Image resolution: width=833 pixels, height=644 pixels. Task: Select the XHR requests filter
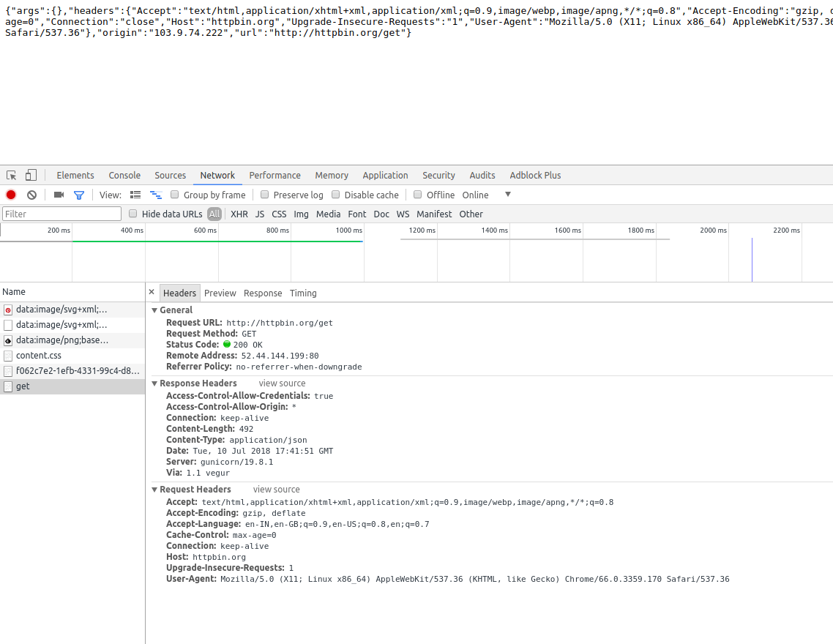[x=239, y=214]
